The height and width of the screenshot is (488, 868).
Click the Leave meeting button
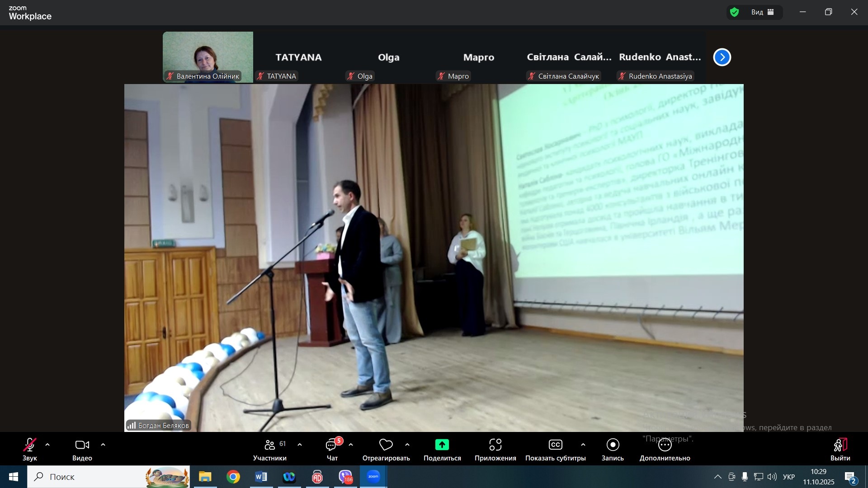[x=840, y=445]
